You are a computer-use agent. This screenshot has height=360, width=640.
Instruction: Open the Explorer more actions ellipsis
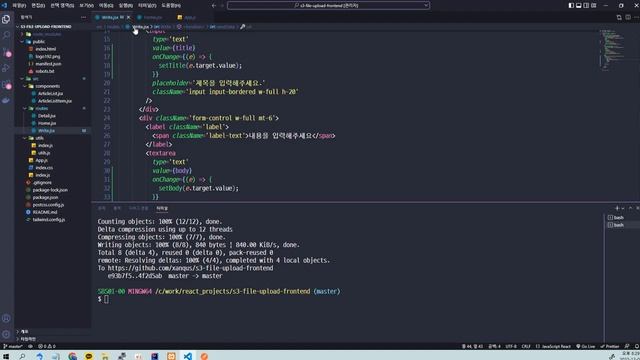(x=84, y=17)
